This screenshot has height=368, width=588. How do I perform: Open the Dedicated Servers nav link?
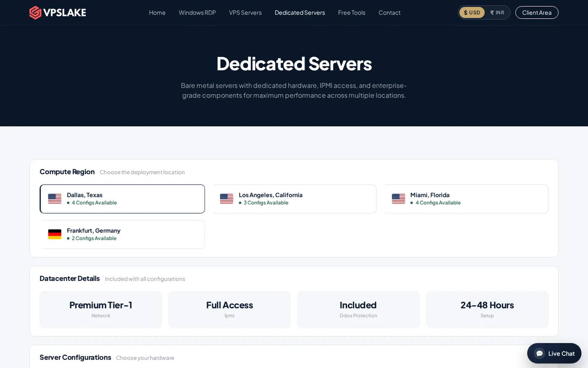[x=300, y=13]
